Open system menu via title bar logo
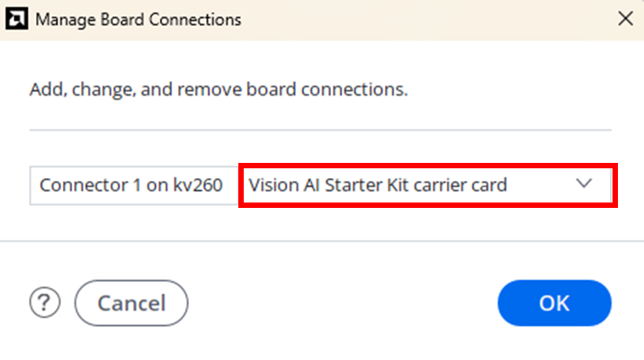Image resolution: width=644 pixels, height=360 pixels. click(x=17, y=19)
